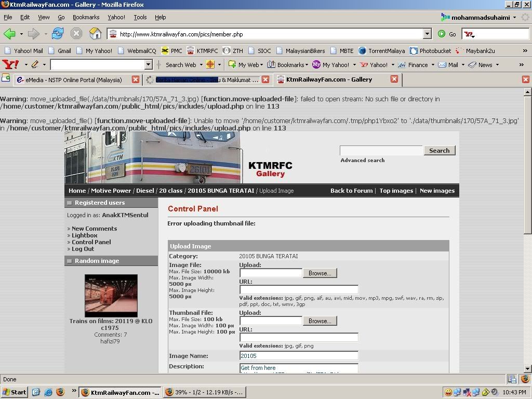Screen dimensions: 532x399
Task: Click Search Web on the Yahoo toolbar
Action: pos(181,65)
